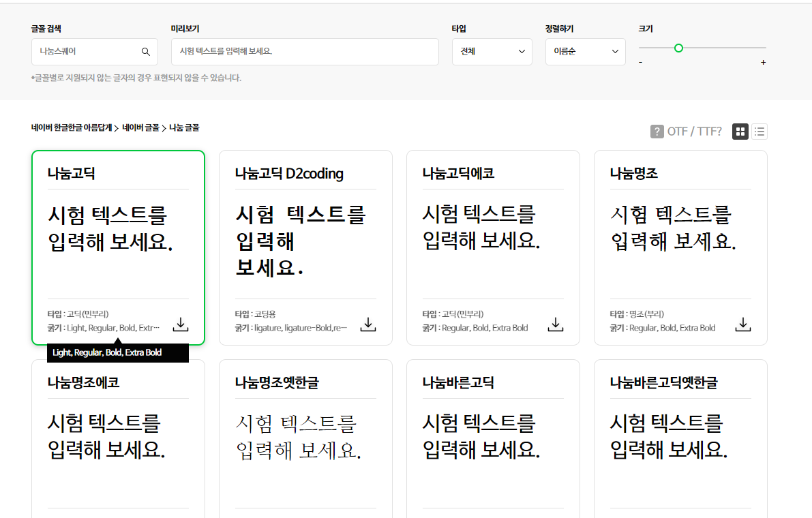Image resolution: width=812 pixels, height=518 pixels.
Task: Switch to grid view layout
Action: tap(740, 131)
